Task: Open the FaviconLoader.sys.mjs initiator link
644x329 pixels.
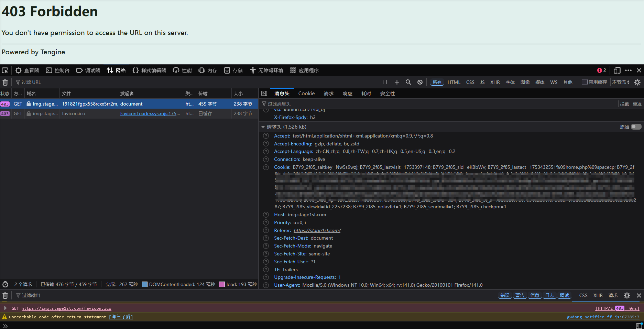Action: (150, 113)
